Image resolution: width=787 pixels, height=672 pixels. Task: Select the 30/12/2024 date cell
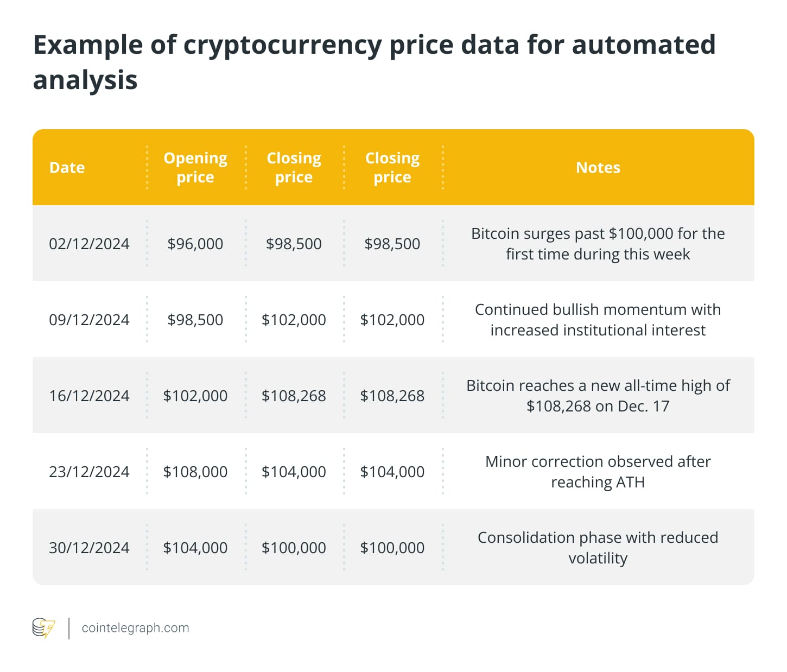click(89, 548)
